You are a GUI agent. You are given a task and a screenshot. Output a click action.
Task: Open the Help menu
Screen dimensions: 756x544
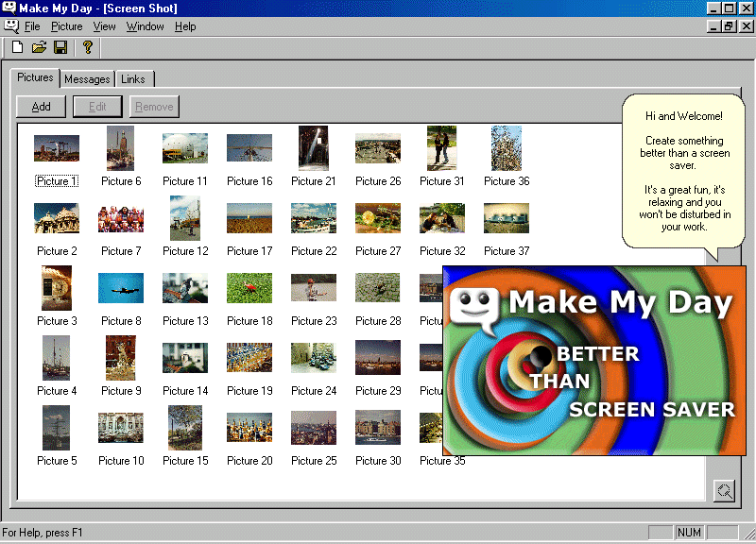pyautogui.click(x=185, y=26)
